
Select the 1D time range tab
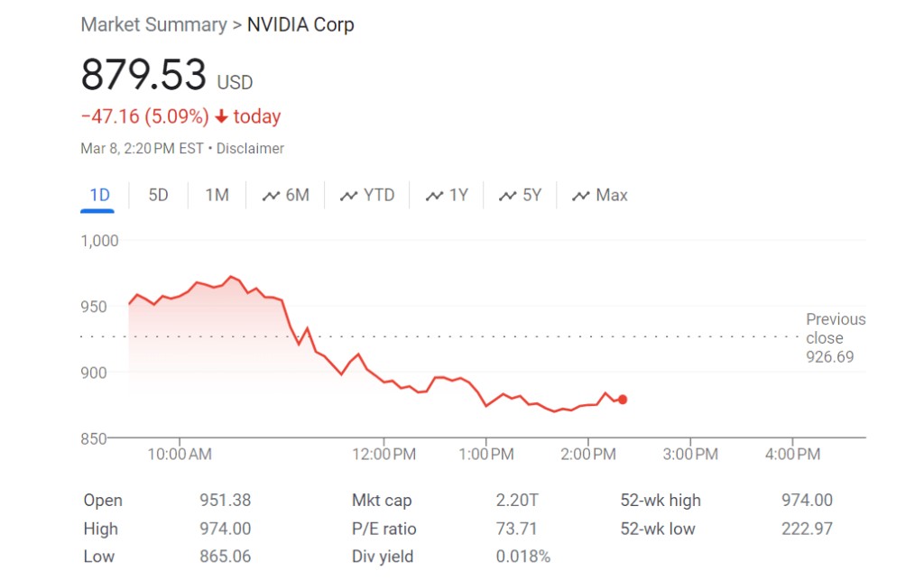tap(98, 195)
